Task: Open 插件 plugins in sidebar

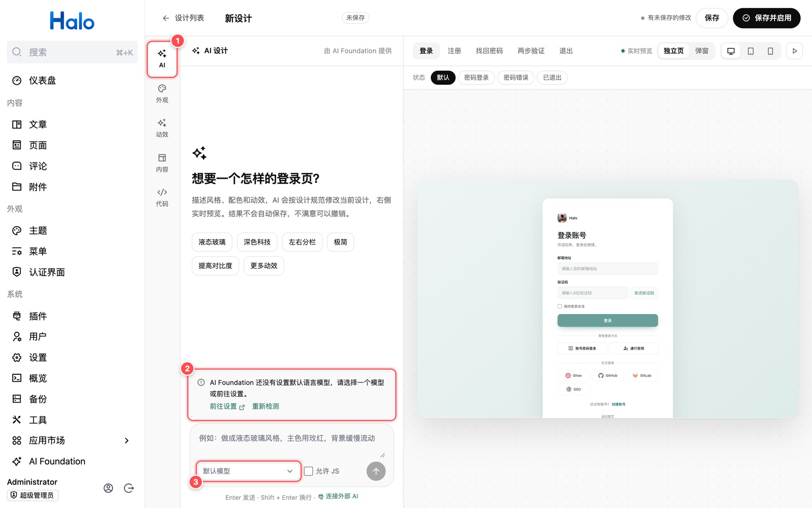Action: point(72,316)
